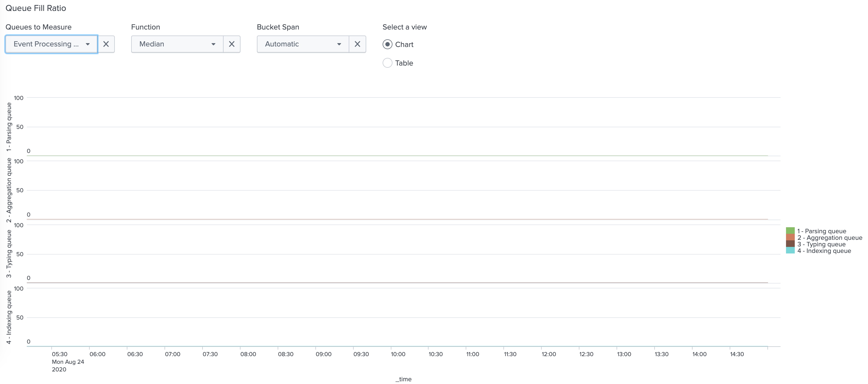Click the _time x-axis title

click(x=403, y=379)
